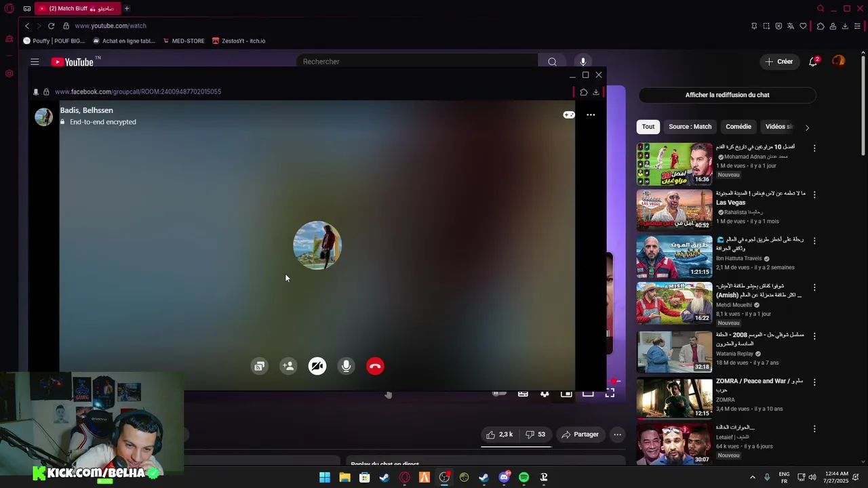
Task: Select the Comédie filter chip
Action: point(738,127)
